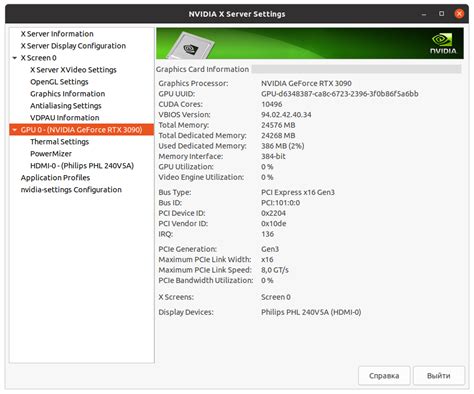Click the window title NVIDIA X Server Settings
The width and height of the screenshot is (474, 394).
(237, 14)
